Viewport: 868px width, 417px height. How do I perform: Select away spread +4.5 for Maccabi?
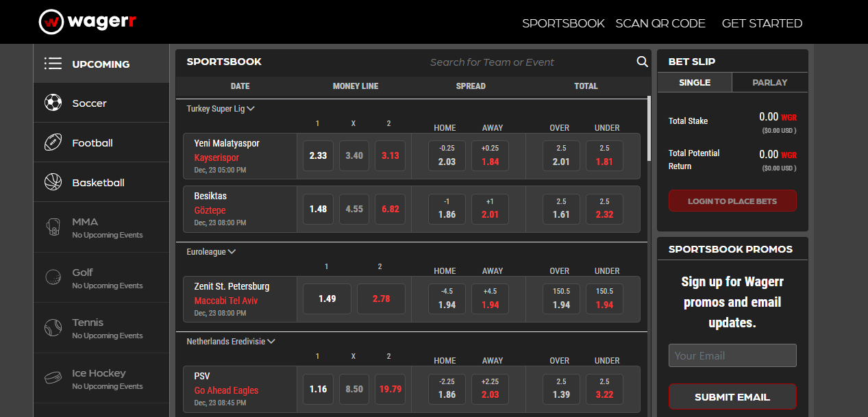[490, 299]
